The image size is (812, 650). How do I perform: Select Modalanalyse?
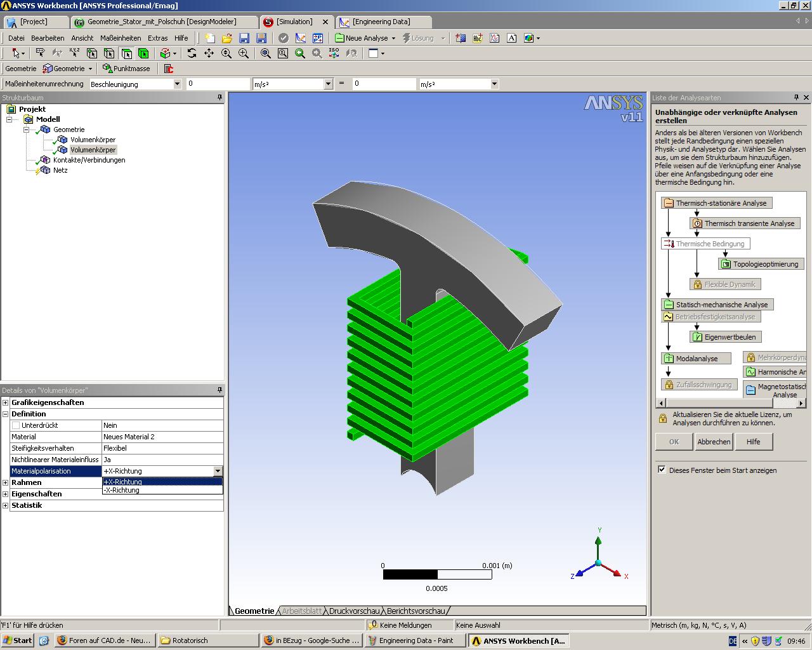tap(696, 359)
